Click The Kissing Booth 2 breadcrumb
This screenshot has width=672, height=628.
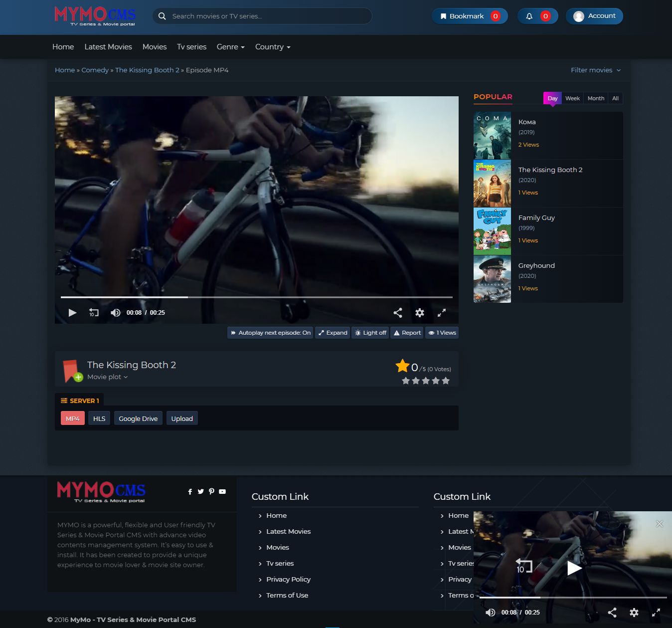click(x=147, y=70)
